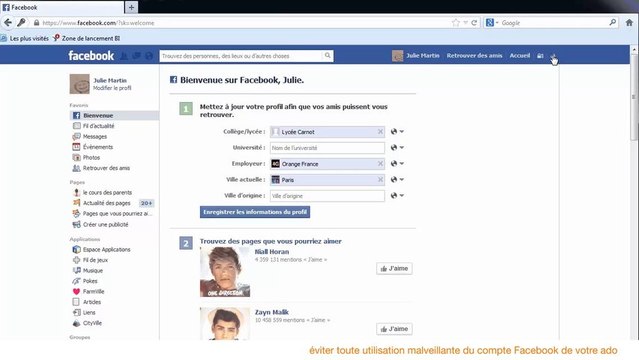The image size is (639, 360).
Task: Open privacy selector for Ville actuelle
Action: coord(397,179)
